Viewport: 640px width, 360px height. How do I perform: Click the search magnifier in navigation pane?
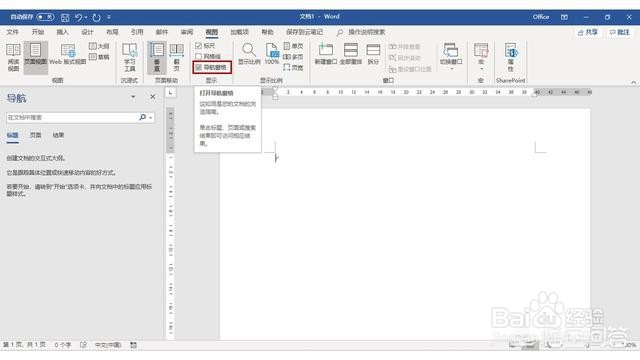[x=142, y=117]
